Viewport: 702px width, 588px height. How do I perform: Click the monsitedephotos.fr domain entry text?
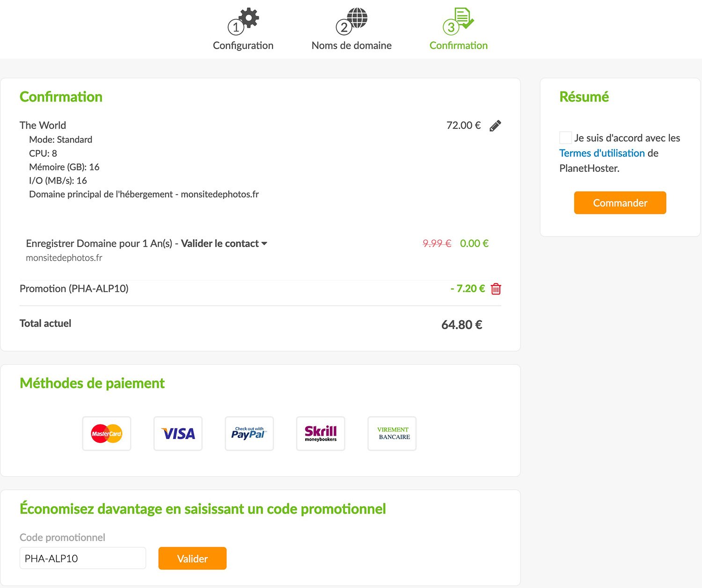(x=64, y=258)
